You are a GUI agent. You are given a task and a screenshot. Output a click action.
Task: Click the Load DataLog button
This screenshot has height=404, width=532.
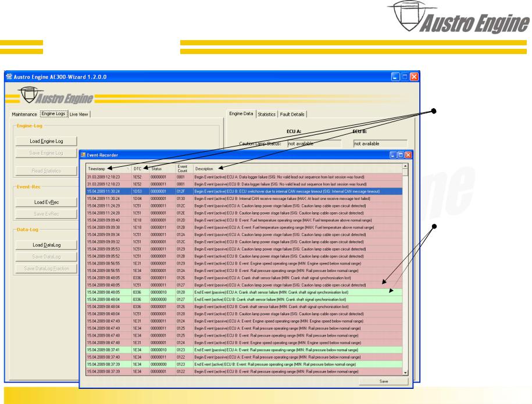pos(46,245)
